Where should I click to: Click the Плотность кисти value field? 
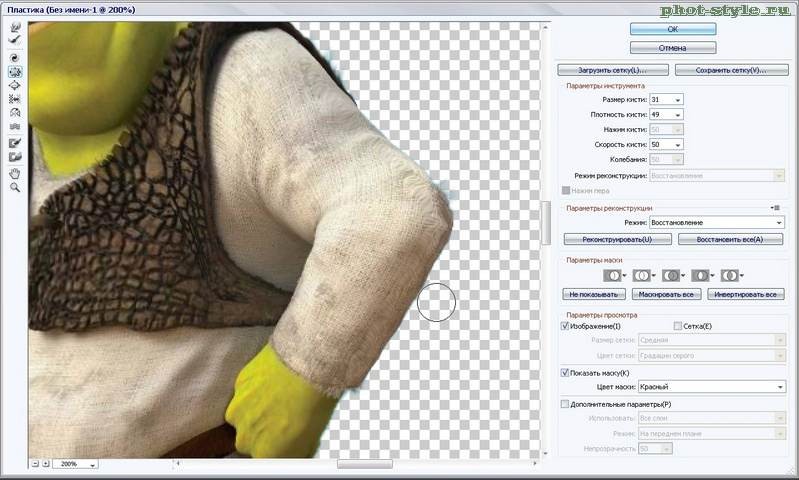click(661, 115)
